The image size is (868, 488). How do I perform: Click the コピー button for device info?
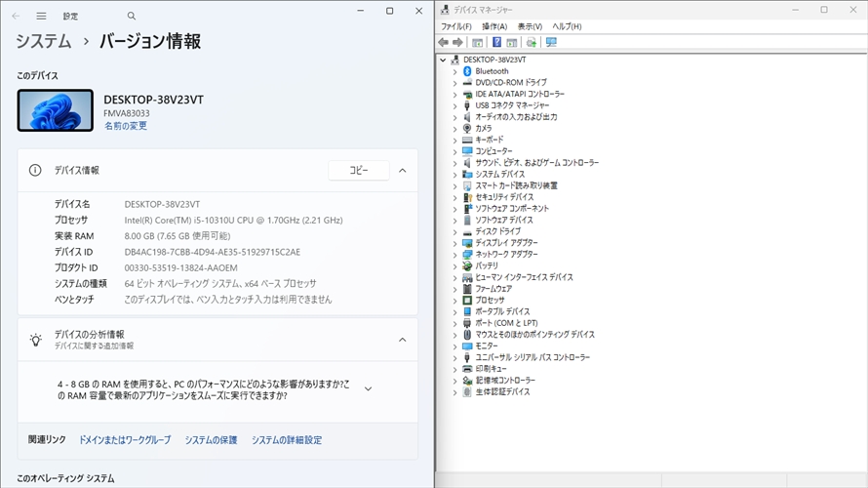tap(359, 171)
